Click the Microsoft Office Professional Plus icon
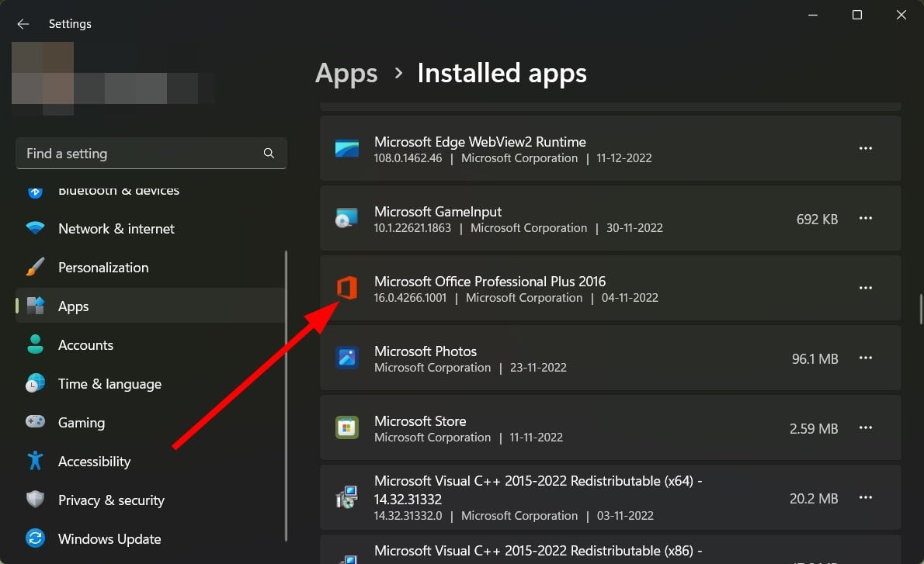This screenshot has width=924, height=564. [x=346, y=289]
